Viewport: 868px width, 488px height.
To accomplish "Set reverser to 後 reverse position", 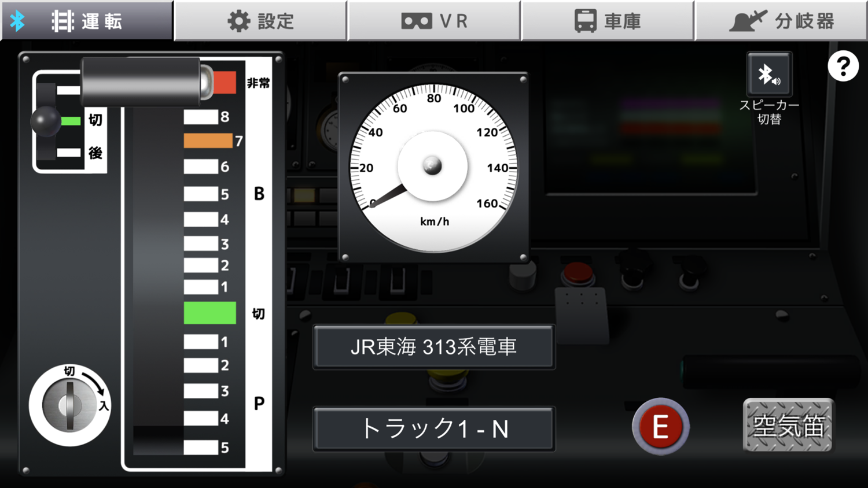I will tap(68, 153).
